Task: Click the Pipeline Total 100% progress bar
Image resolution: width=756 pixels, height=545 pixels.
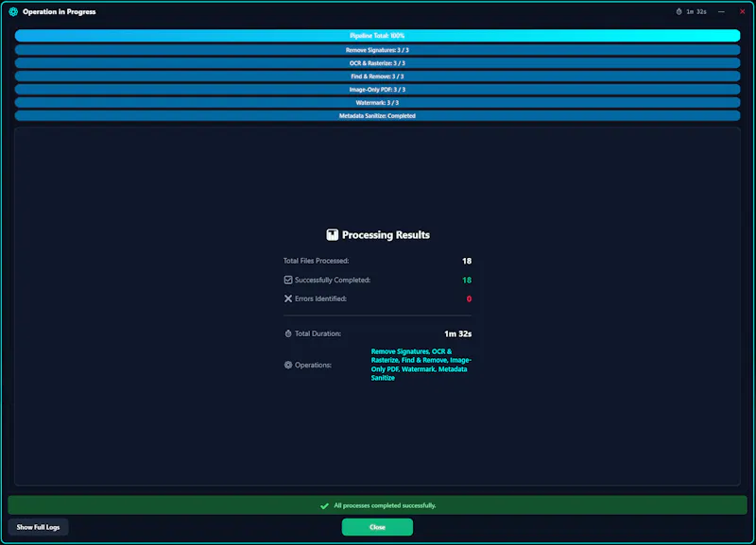Action: [x=377, y=36]
